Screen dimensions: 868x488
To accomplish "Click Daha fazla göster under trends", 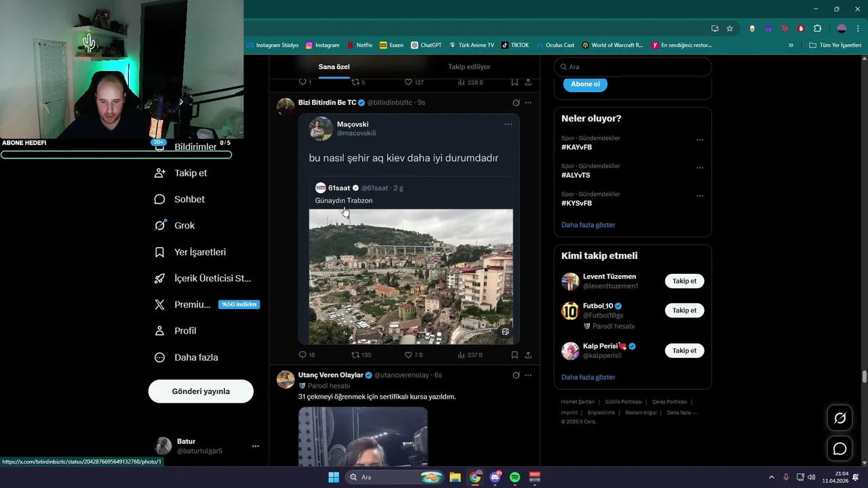I will click(588, 225).
